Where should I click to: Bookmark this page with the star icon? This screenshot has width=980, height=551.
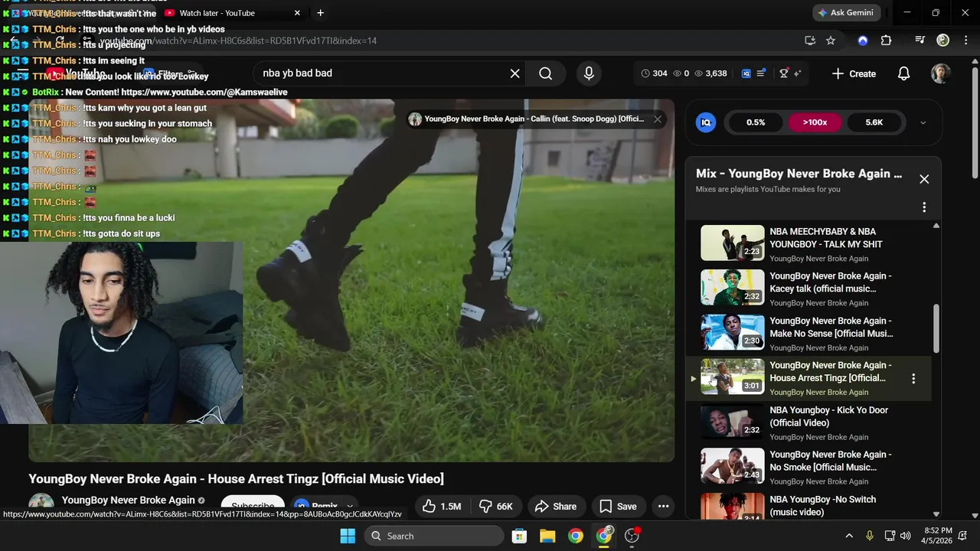831,41
